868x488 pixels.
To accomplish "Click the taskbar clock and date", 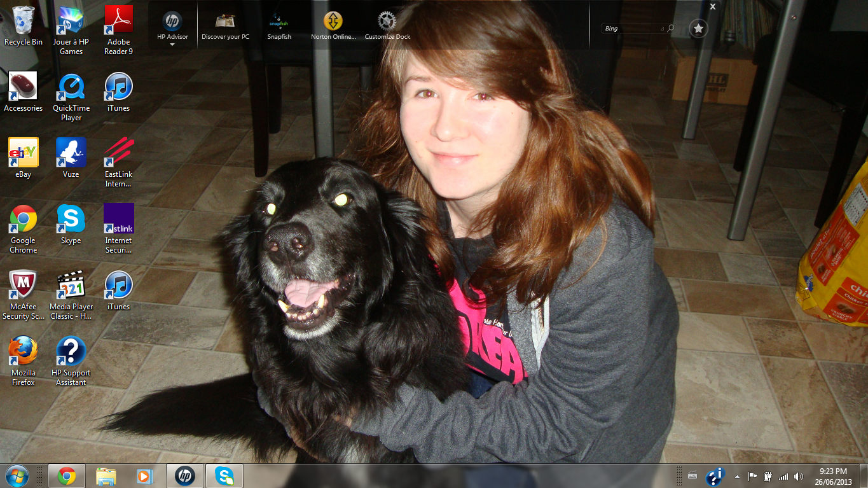I will tap(833, 476).
